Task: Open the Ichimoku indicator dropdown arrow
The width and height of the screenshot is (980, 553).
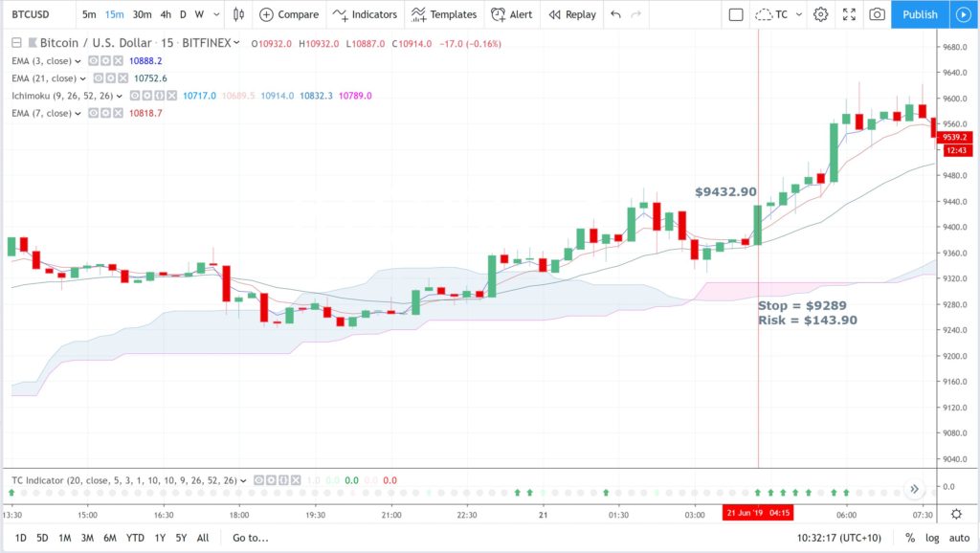Action: click(120, 97)
